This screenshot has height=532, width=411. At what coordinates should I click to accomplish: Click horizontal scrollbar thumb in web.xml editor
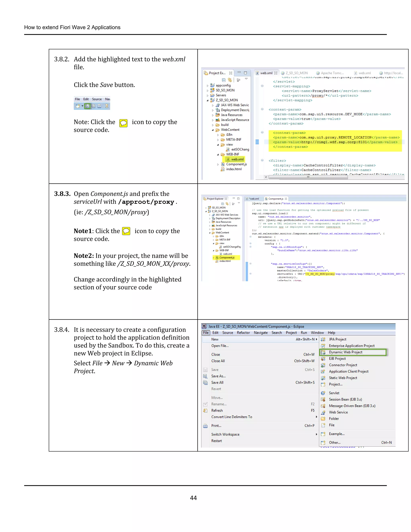click(308, 177)
